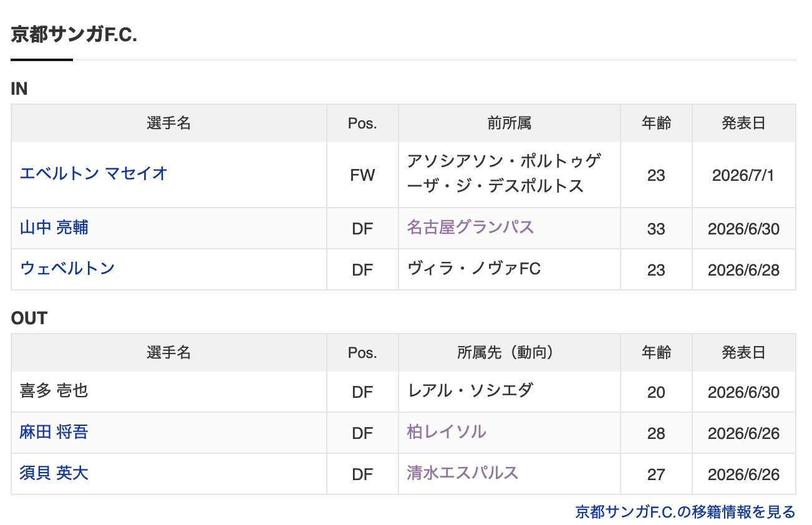The image size is (812, 525).
Task: Click date 2026/6/30 in the 山中 亮輔 row
Action: coord(743,229)
